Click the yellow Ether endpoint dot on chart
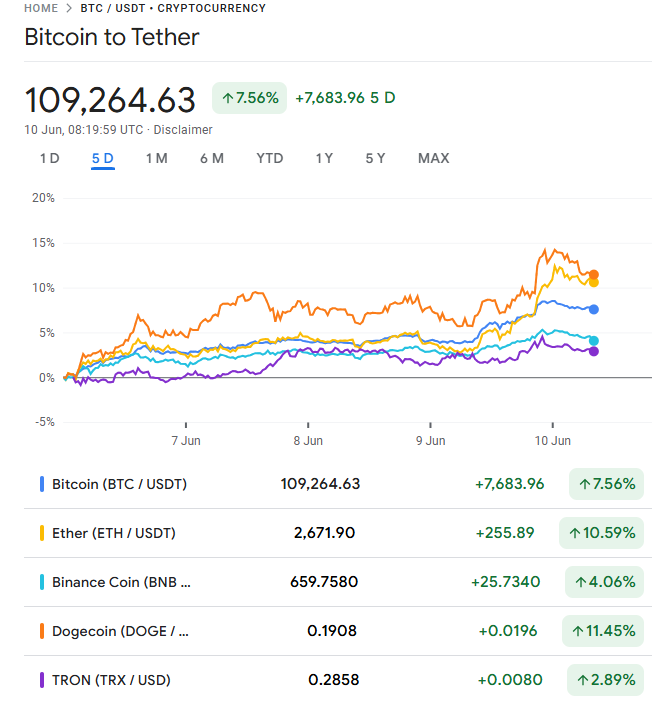652x702 pixels. (x=594, y=283)
